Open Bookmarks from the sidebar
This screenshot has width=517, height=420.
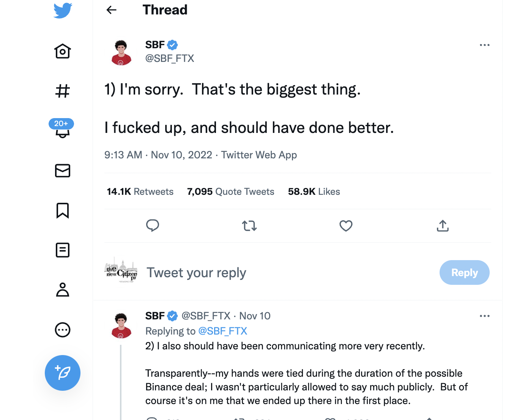[63, 210]
